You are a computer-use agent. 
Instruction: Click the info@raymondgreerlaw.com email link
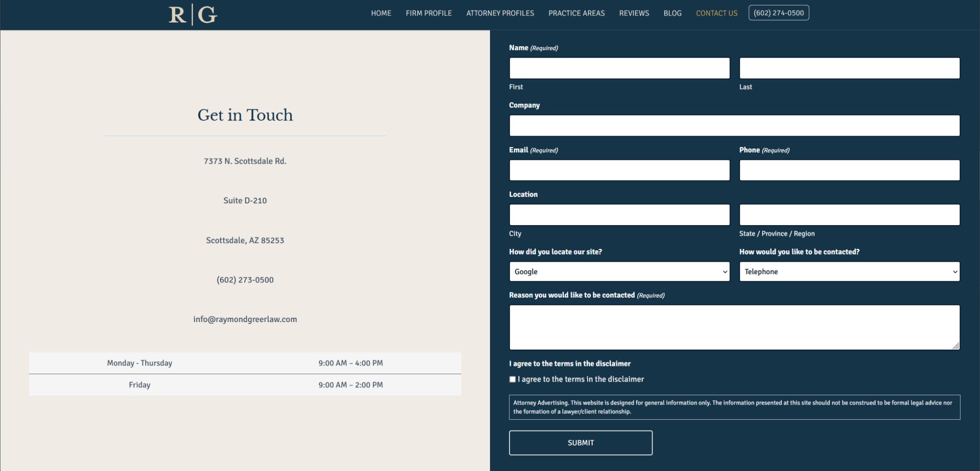(245, 319)
